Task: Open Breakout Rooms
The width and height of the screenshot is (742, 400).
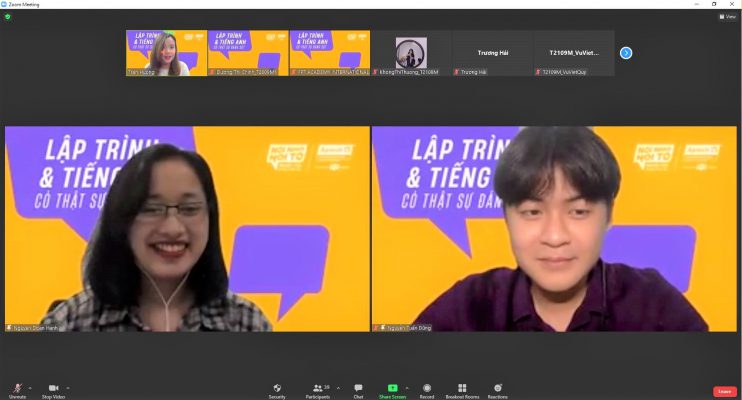Action: click(x=462, y=388)
